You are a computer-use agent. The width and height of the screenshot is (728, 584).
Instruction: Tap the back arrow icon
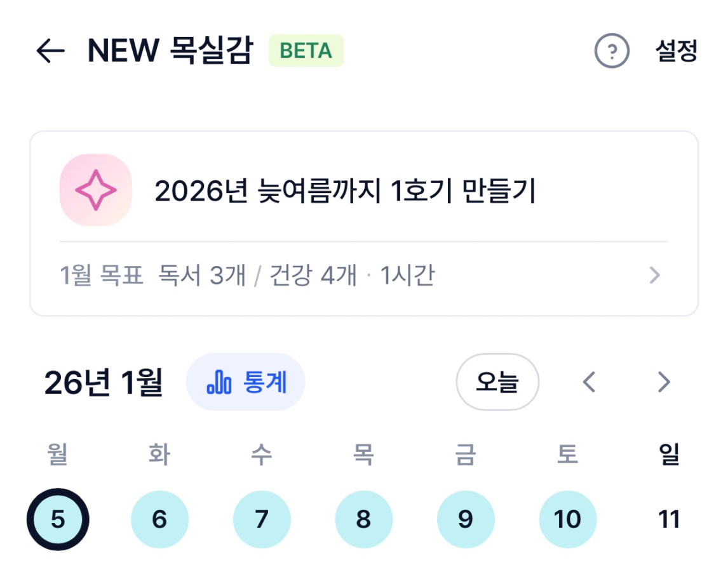point(51,51)
